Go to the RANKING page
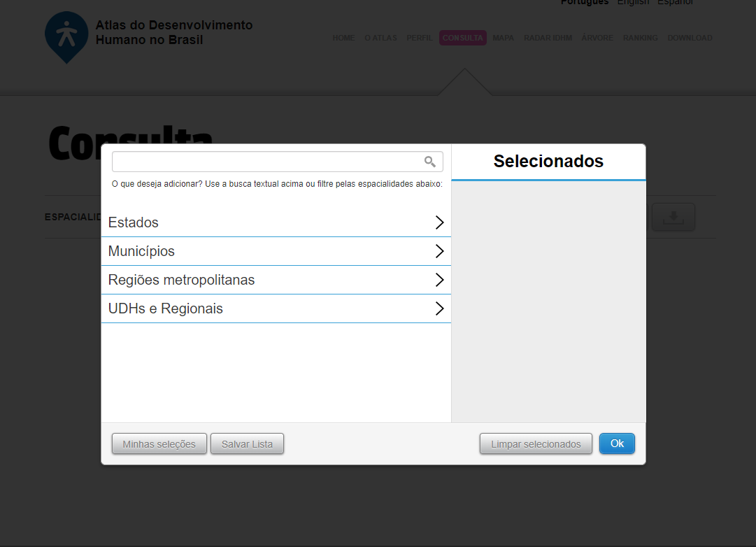This screenshot has width=756, height=547. (640, 38)
